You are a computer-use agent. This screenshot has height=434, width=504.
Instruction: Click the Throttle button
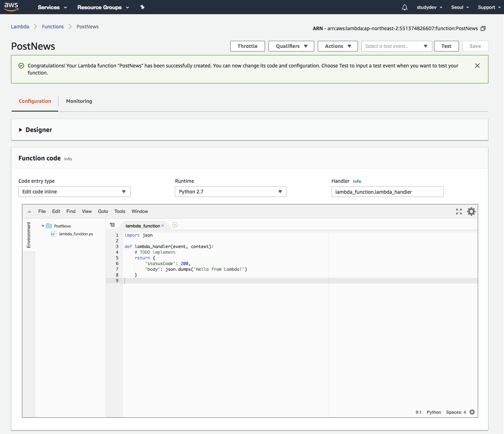pyautogui.click(x=248, y=46)
